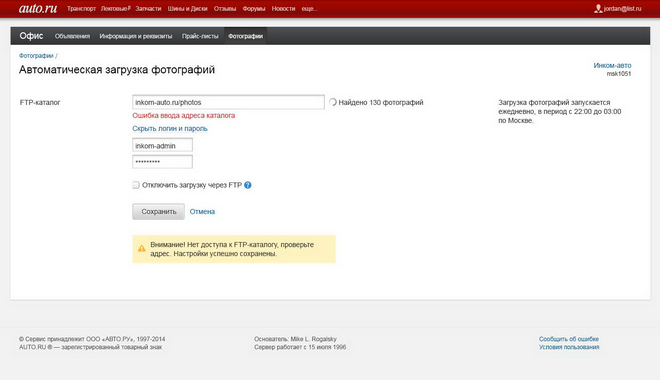Open the 'Сообщить об ошибке' link
The width and height of the screenshot is (660, 380).
[x=569, y=339]
